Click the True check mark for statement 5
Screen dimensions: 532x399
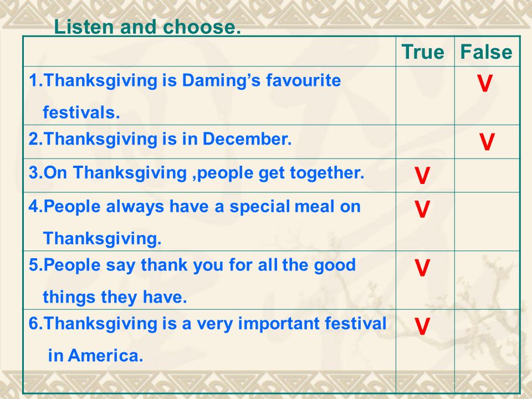pyautogui.click(x=422, y=268)
